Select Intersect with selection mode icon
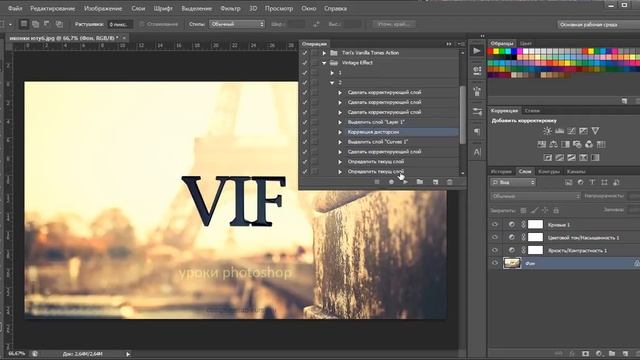 (x=59, y=24)
